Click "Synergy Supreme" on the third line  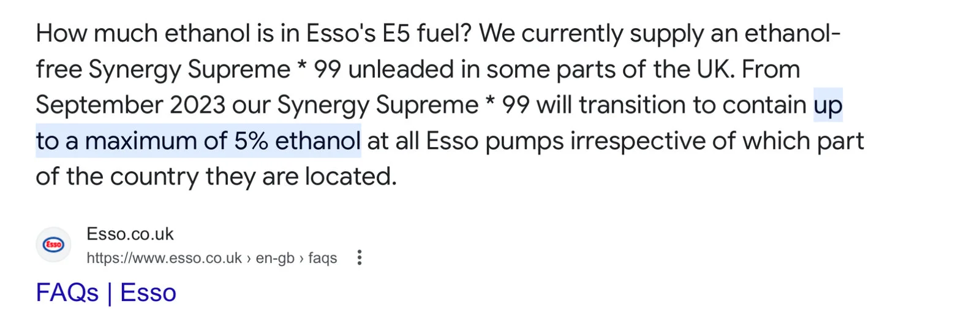click(377, 105)
